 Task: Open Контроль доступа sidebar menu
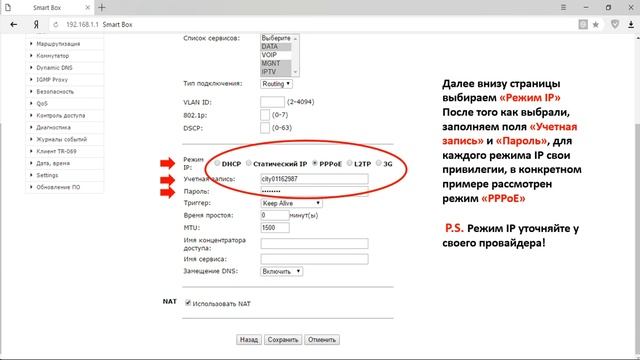coord(60,116)
